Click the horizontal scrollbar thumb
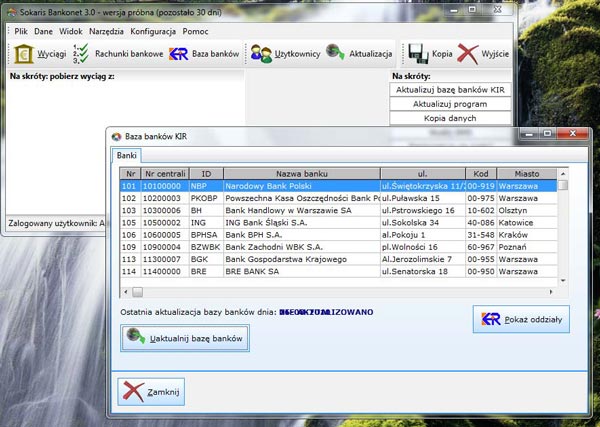This screenshot has width=600, height=427. pos(138,292)
